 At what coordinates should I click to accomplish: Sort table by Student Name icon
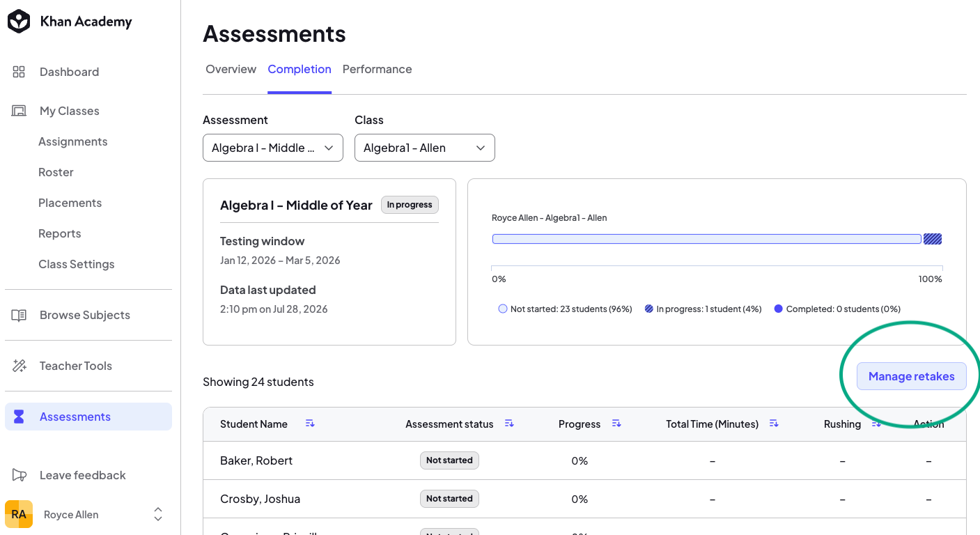coord(310,424)
